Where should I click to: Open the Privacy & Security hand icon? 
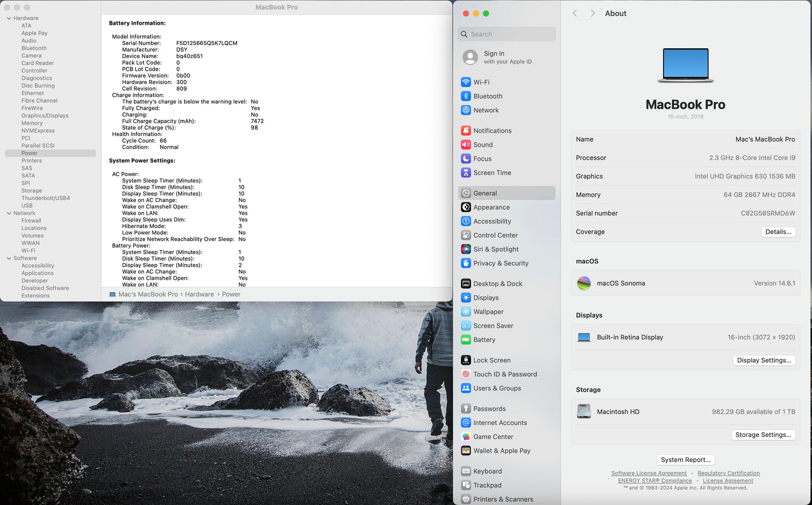coord(466,263)
